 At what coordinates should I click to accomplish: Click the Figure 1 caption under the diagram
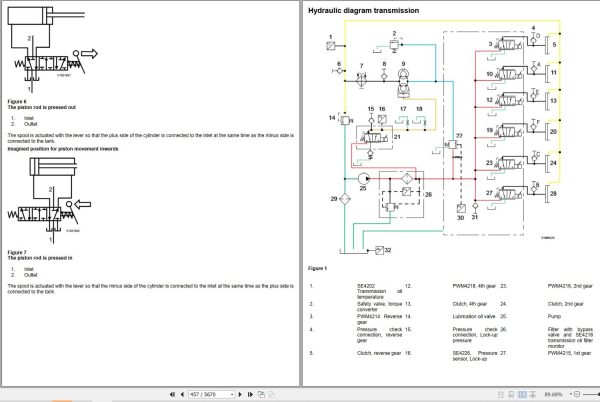tap(317, 269)
